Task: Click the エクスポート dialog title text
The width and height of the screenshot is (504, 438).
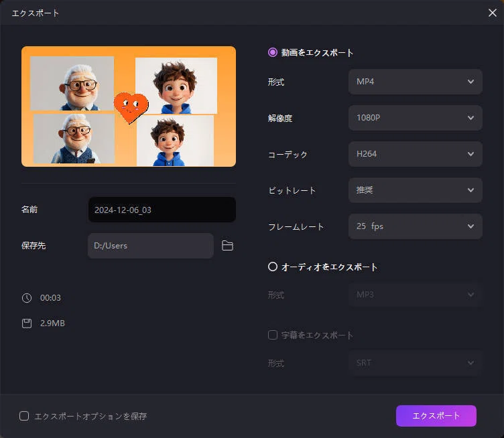Action: [36, 13]
